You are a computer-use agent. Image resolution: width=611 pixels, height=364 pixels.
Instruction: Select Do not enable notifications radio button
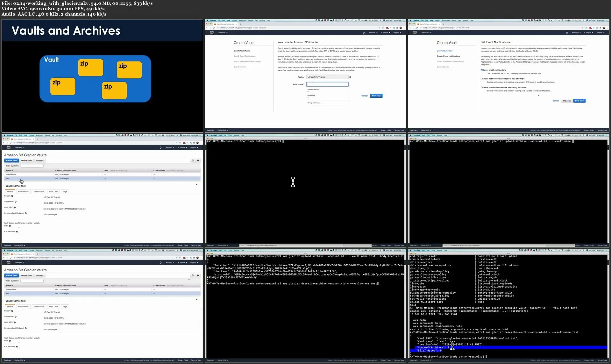click(481, 70)
